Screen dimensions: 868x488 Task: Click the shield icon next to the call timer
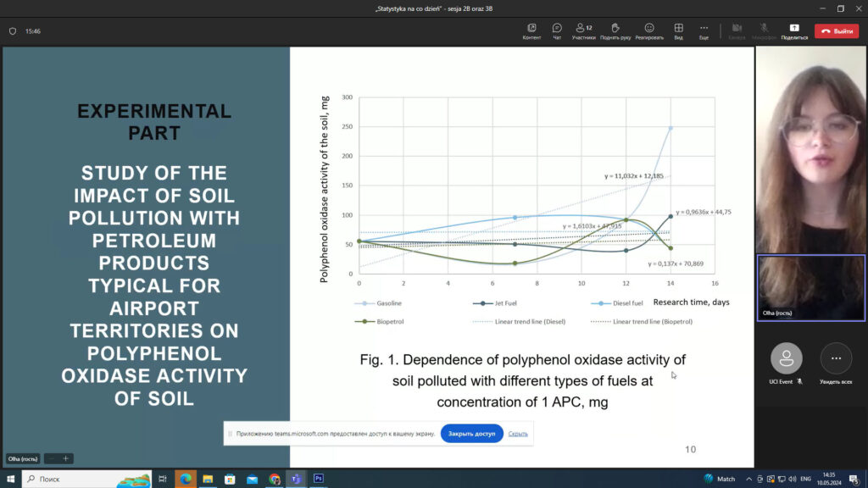[x=13, y=31]
